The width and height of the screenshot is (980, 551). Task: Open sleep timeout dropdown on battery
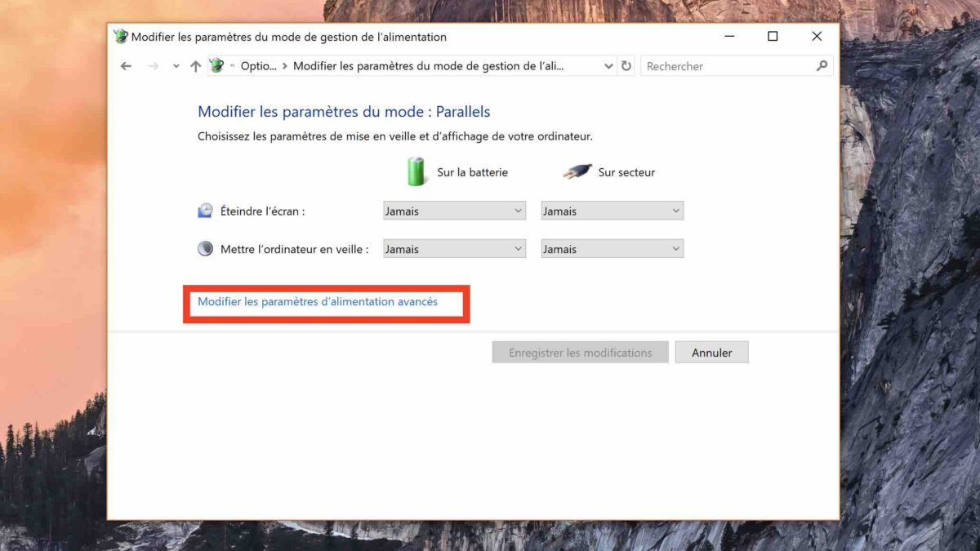coord(454,249)
